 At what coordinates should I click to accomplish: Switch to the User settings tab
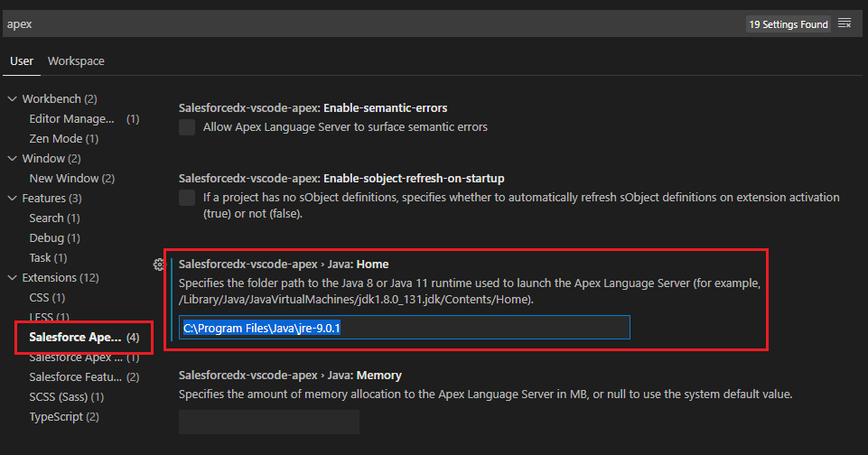pos(22,60)
